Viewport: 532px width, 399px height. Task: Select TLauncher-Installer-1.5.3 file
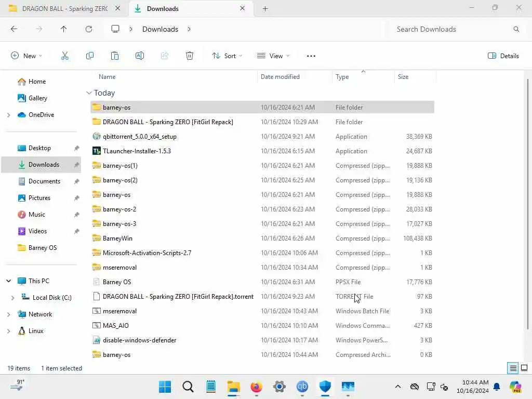coord(262,151)
